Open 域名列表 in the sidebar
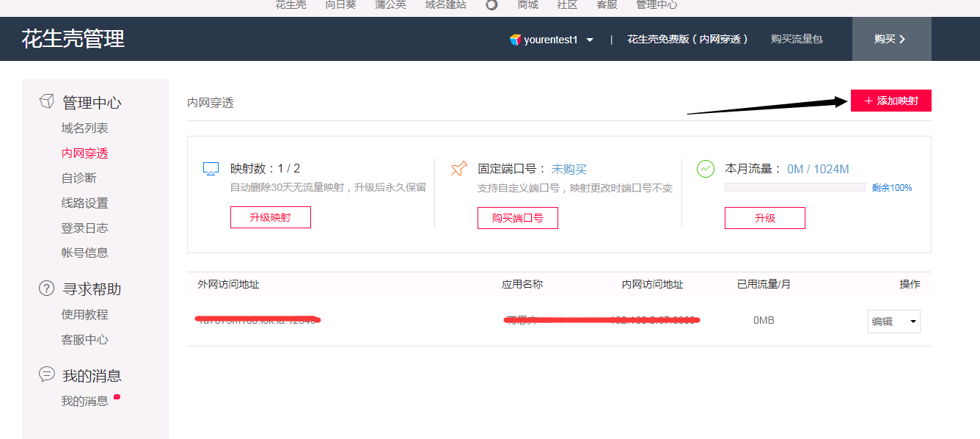Image resolution: width=980 pixels, height=439 pixels. (x=84, y=128)
